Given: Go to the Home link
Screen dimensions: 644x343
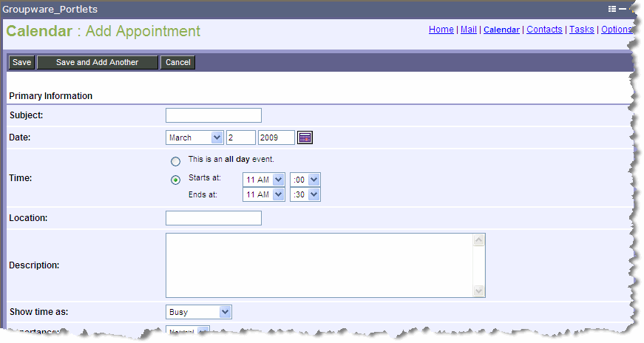Looking at the screenshot, I should (x=441, y=30).
